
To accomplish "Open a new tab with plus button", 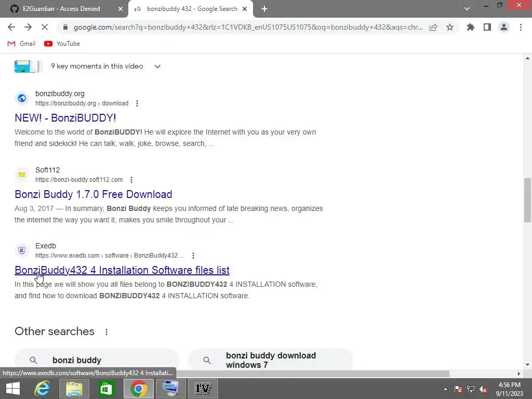I will 264,9.
